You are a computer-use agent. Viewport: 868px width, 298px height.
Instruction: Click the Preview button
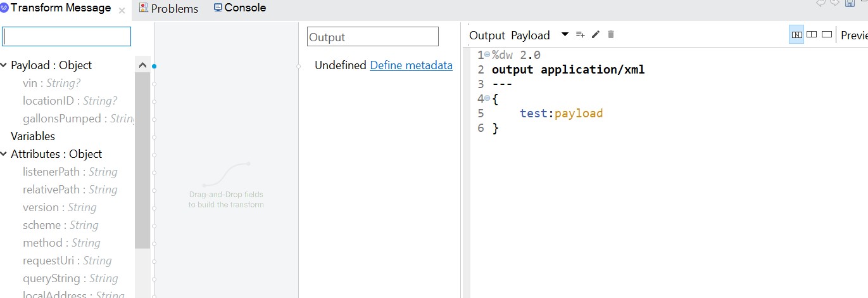(x=853, y=36)
